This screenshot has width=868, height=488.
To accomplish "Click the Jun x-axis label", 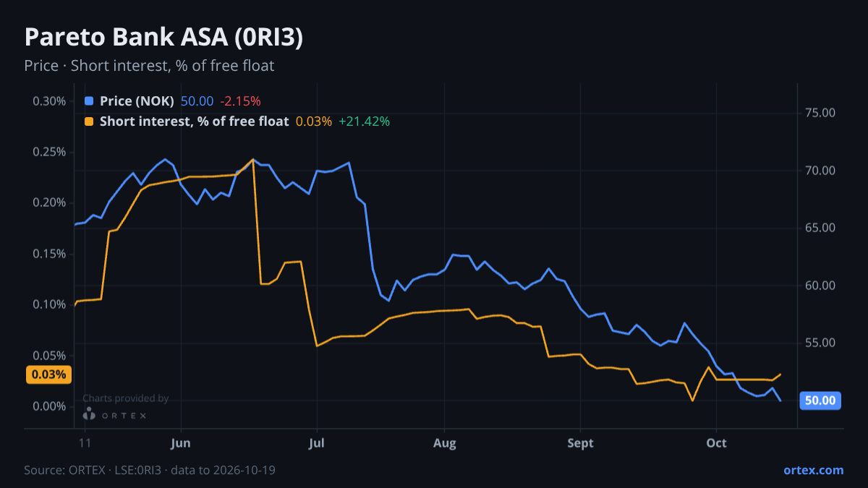I will pos(181,443).
